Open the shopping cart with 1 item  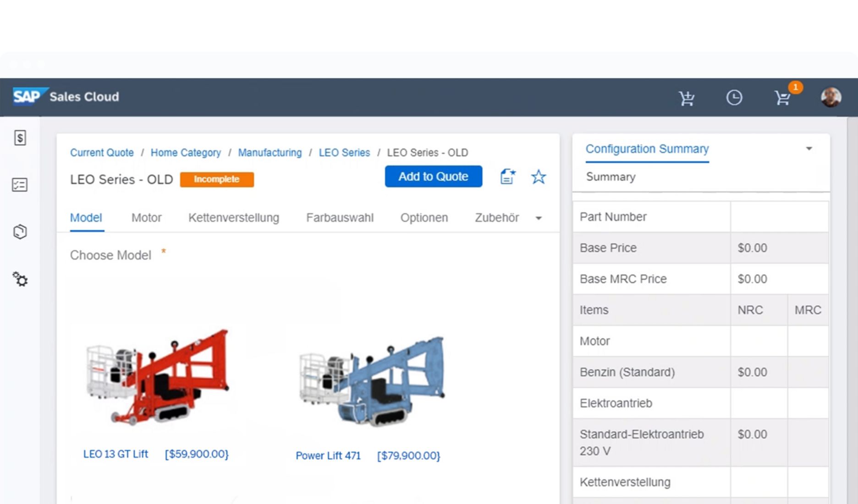click(x=783, y=98)
